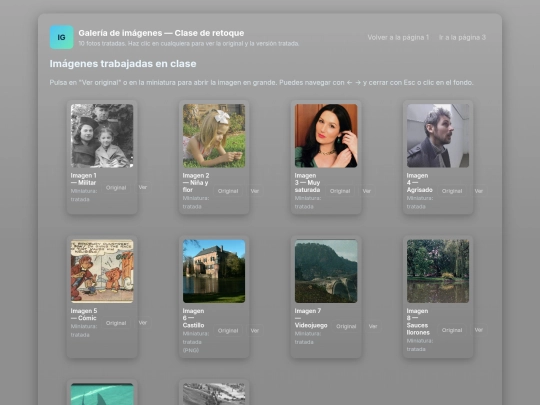Click Ver button for Imagen 6 Castillo
This screenshot has width=540, height=405.
(x=255, y=330)
